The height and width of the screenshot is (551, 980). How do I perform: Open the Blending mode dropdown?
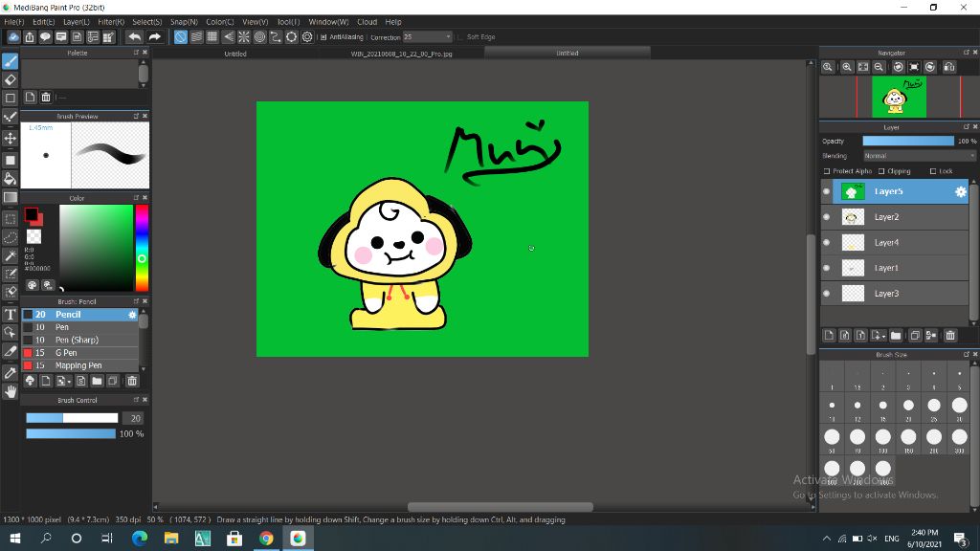tap(920, 156)
